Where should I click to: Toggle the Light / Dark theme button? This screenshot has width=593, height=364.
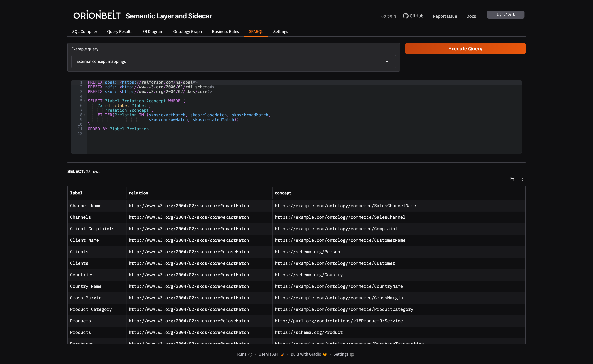click(x=505, y=14)
